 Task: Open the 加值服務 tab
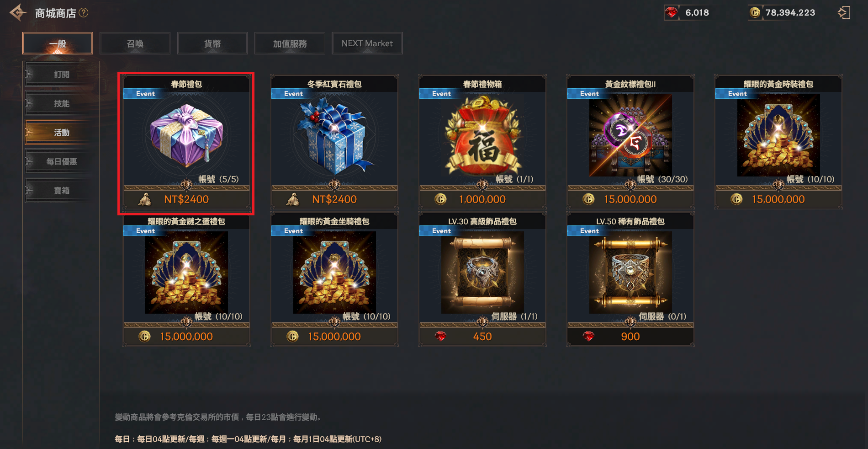(290, 43)
